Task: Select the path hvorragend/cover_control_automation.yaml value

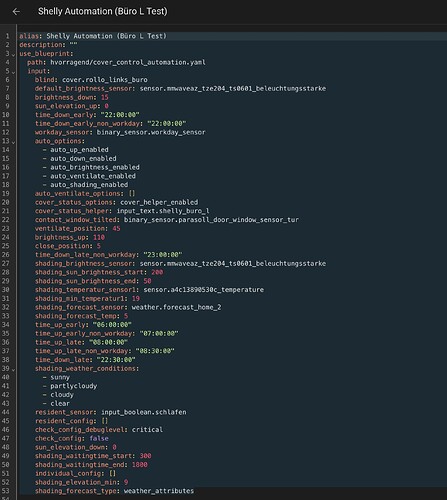Action: click(x=128, y=62)
